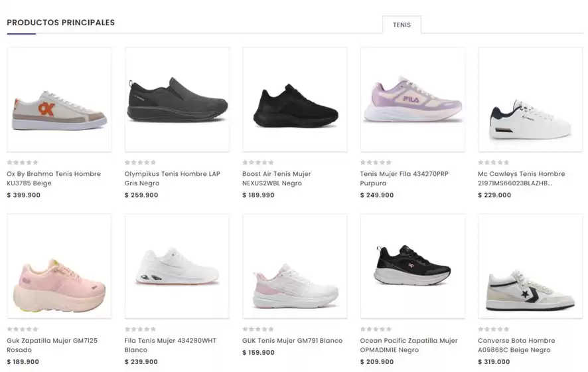The image size is (588, 372).
Task: Open the Ox By Brahma beige sneaker image
Action: tap(59, 100)
